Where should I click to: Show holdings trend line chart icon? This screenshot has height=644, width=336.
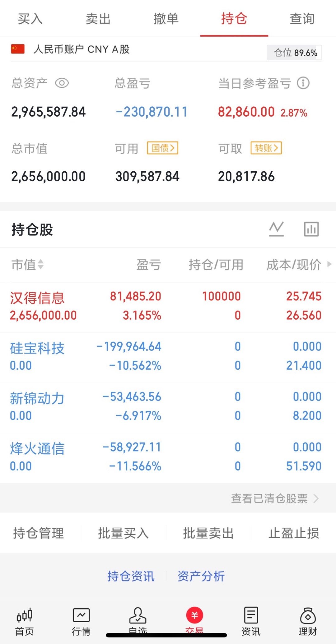(x=277, y=229)
